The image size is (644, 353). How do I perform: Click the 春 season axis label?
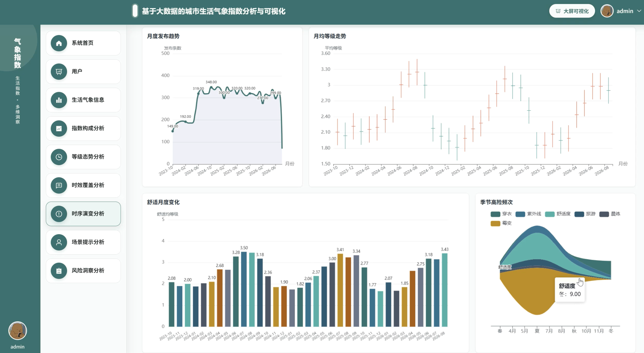[500, 331]
